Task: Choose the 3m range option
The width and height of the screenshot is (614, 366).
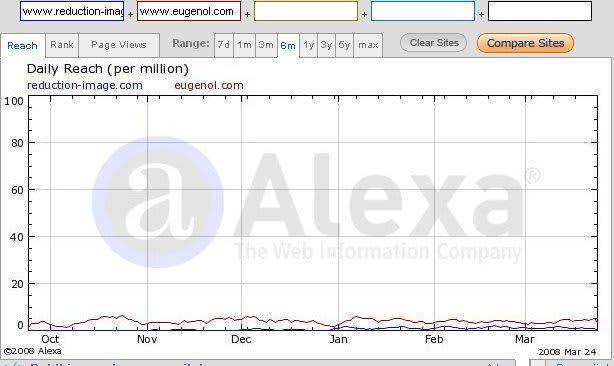Action: 266,45
